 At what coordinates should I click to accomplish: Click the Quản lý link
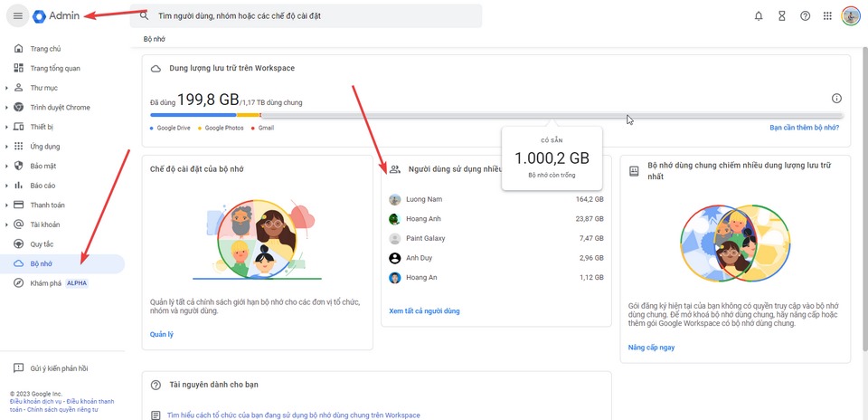coord(161,334)
